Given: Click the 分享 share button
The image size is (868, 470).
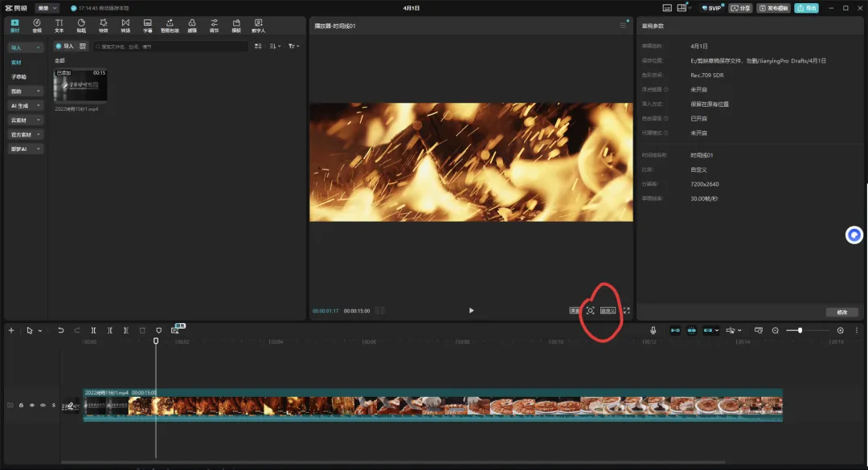Looking at the screenshot, I should [x=741, y=8].
